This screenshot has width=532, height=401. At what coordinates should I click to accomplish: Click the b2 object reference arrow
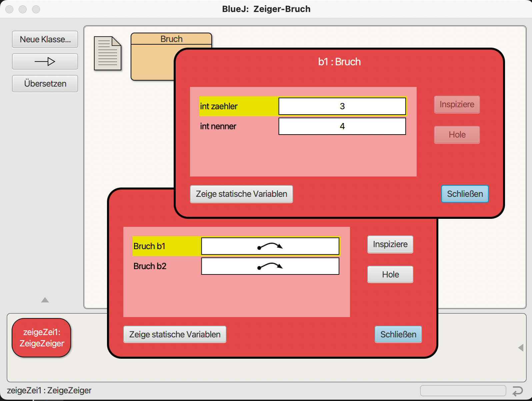pos(270,266)
